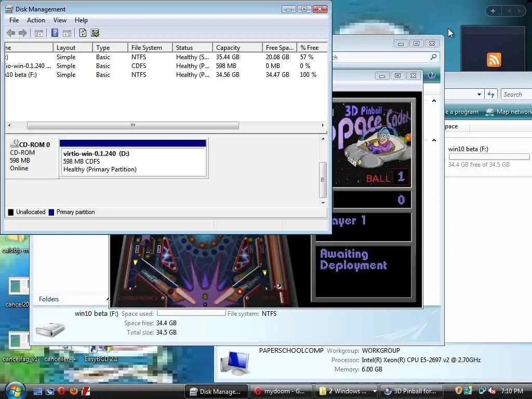This screenshot has height=399, width=532.
Task: Select the virtio-win-0.1.240 (D:) partition block
Action: [133, 158]
